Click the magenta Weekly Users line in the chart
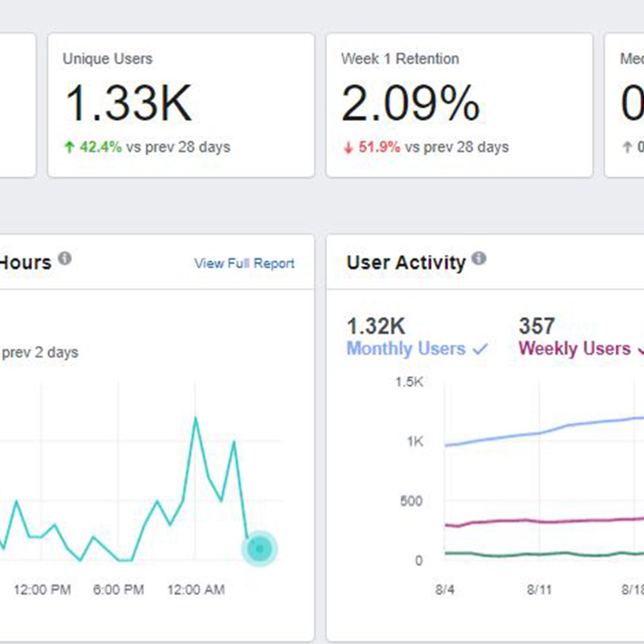Image resolution: width=644 pixels, height=644 pixels. (507, 521)
